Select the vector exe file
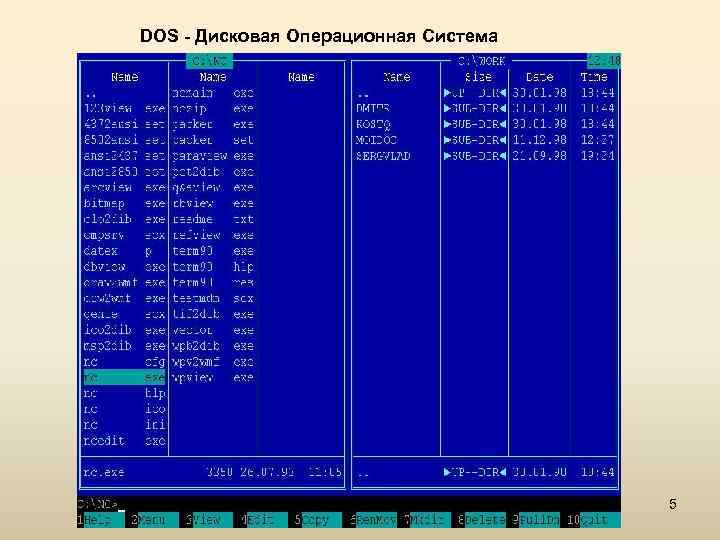 pyautogui.click(x=213, y=330)
